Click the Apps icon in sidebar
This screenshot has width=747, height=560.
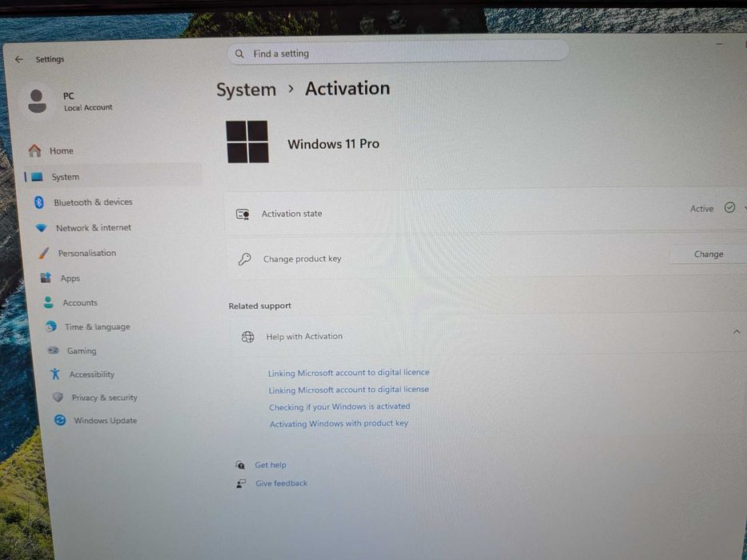click(x=46, y=278)
